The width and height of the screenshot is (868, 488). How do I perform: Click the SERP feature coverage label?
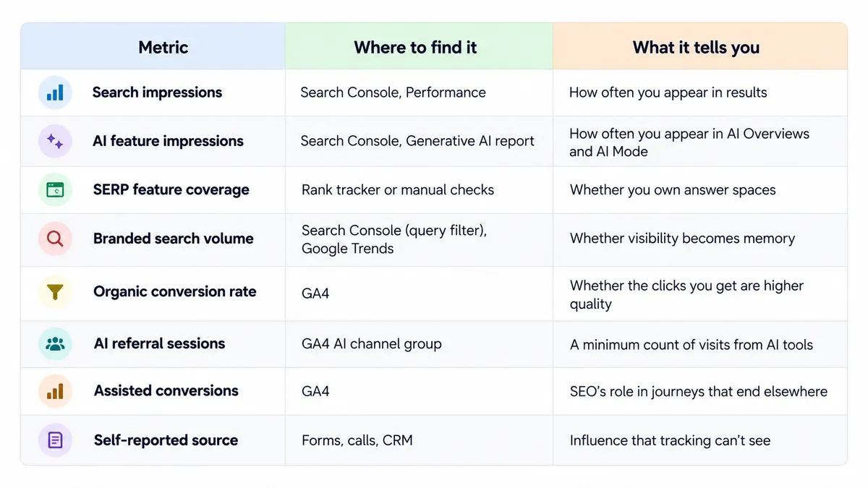point(171,189)
